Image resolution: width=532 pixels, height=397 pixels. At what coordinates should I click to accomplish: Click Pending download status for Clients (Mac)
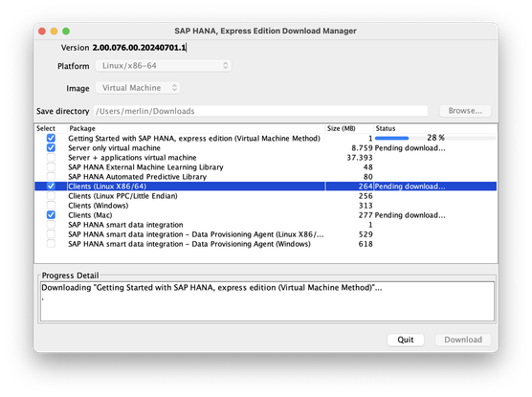point(410,215)
